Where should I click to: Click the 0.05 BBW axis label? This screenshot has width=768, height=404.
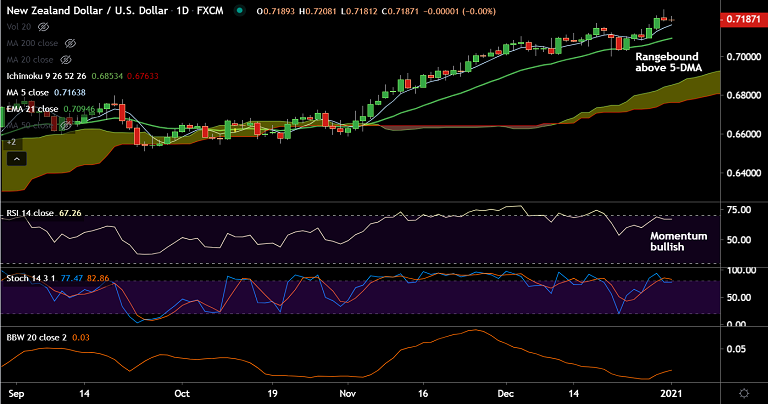click(x=736, y=349)
